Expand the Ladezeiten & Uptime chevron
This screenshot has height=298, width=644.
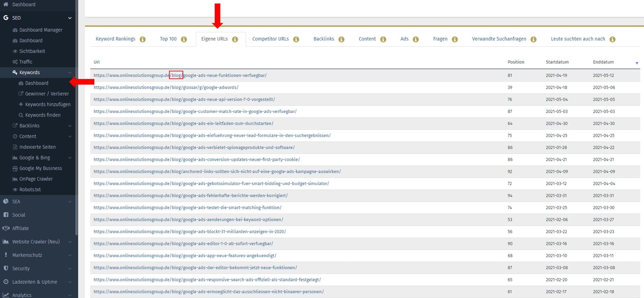tap(70, 282)
